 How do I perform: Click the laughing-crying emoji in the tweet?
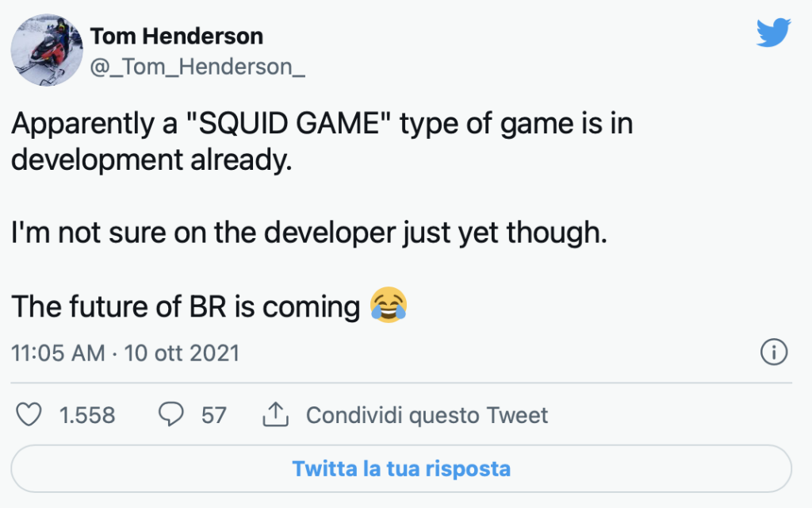point(389,305)
